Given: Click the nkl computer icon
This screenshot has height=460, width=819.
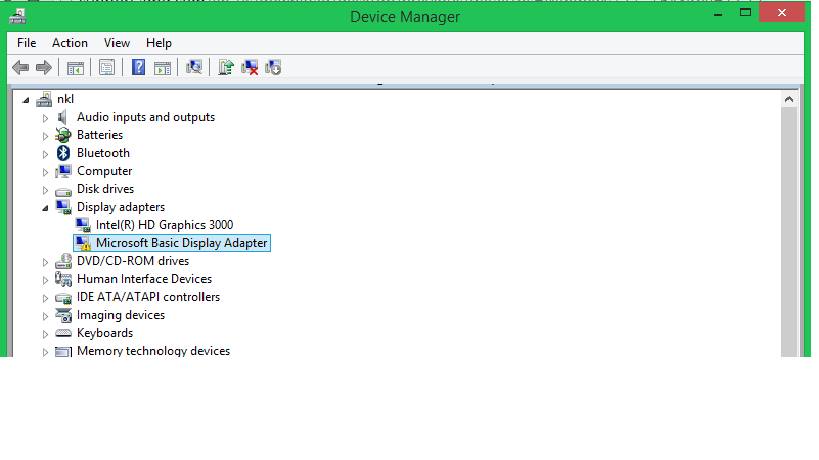Looking at the screenshot, I should click(44, 99).
